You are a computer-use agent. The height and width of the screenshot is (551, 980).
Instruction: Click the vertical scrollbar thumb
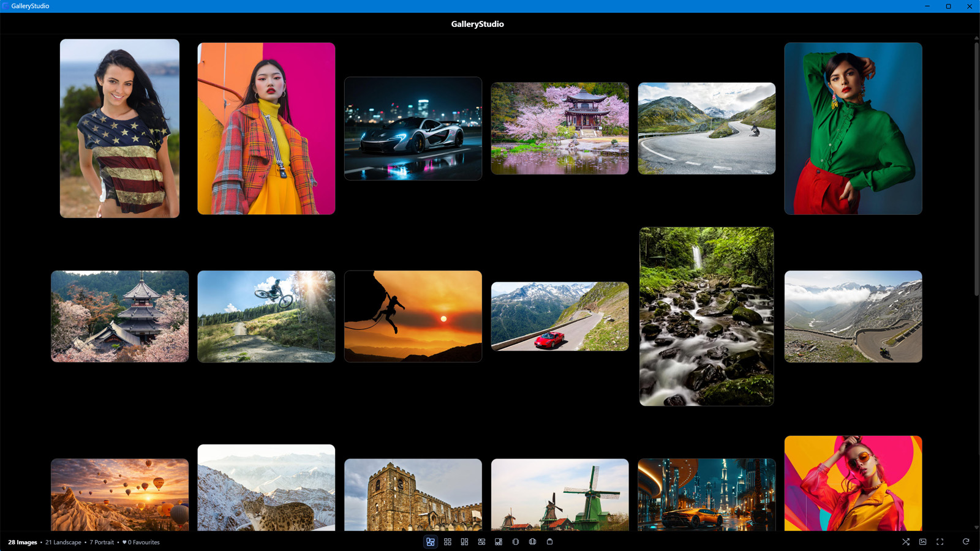(976, 168)
